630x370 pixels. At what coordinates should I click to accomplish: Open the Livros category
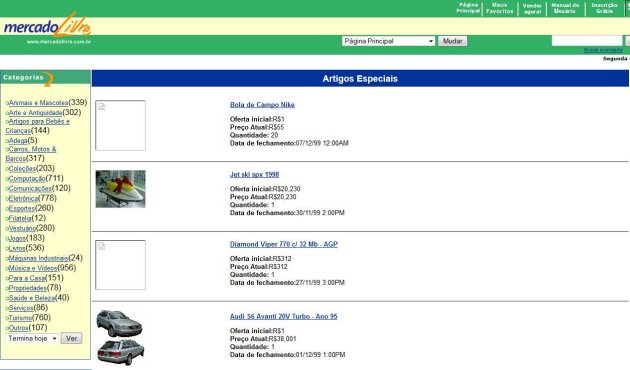(x=17, y=249)
